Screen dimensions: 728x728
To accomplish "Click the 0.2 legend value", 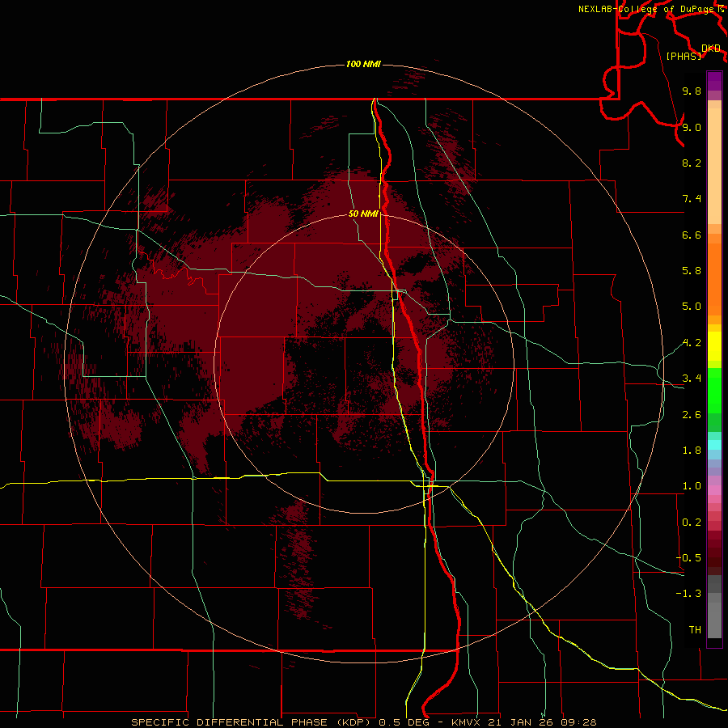I will pyautogui.click(x=692, y=523).
